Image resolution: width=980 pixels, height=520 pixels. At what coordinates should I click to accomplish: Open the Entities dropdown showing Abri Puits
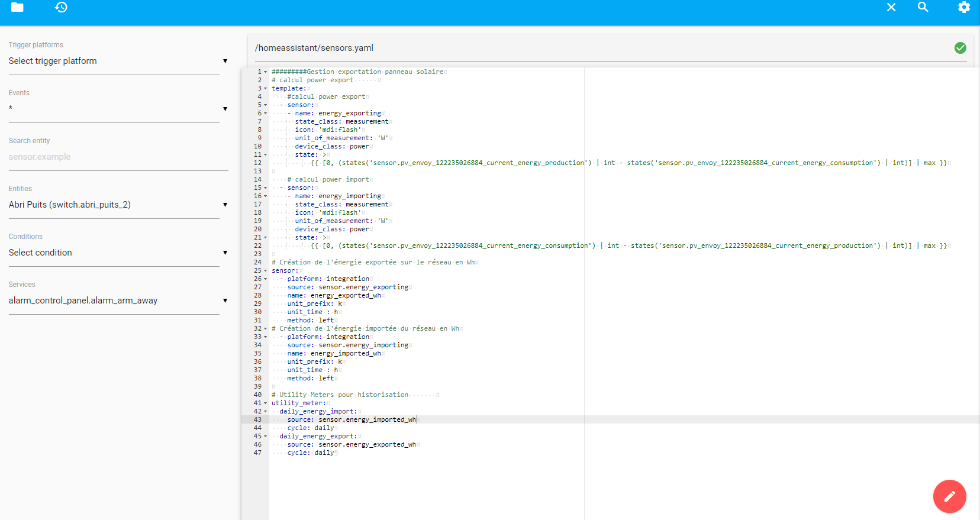(x=118, y=205)
